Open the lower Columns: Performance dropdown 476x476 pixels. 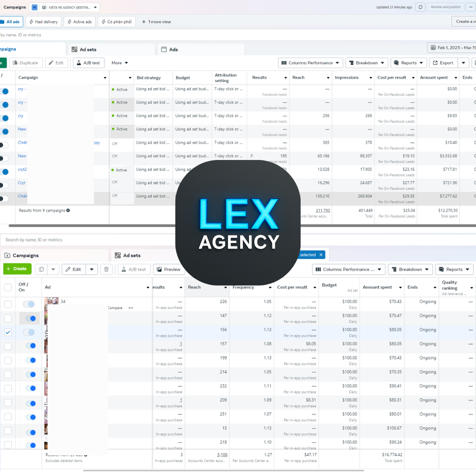(349, 269)
